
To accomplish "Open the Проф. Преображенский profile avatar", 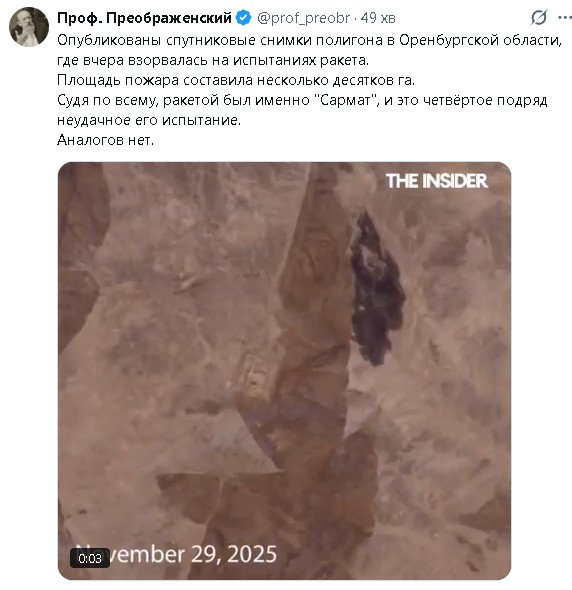I will (x=29, y=27).
